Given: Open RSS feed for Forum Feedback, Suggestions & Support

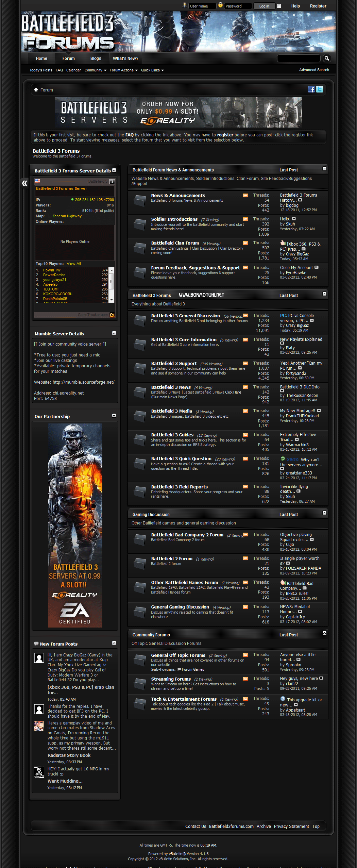Looking at the screenshot, I should 245,268.
